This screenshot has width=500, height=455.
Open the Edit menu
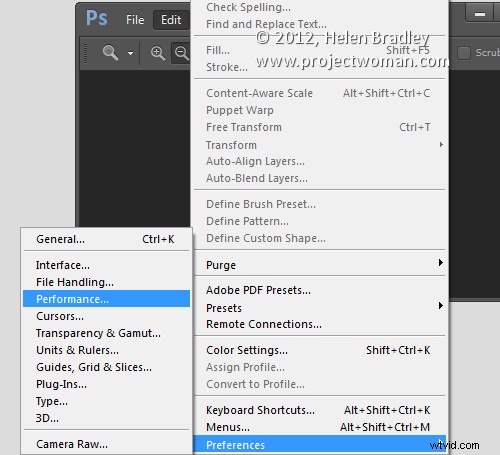[x=171, y=20]
